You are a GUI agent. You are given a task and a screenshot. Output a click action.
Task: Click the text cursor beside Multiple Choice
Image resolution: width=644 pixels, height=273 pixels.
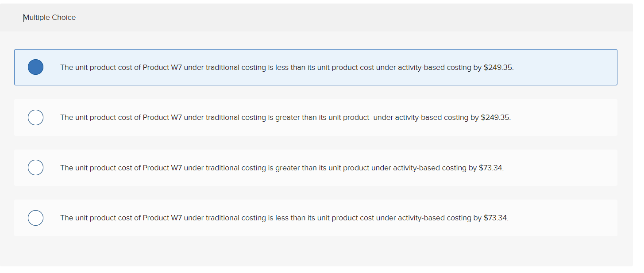click(24, 17)
